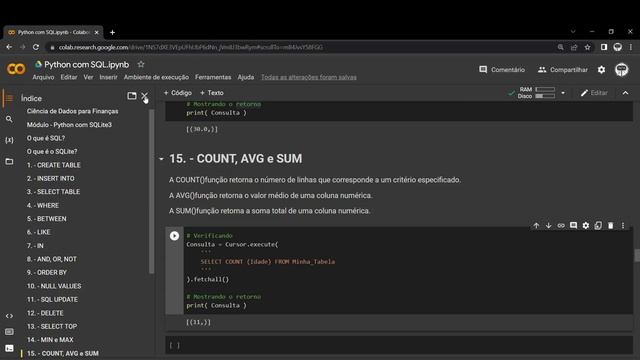Collapse section 15 COUNT, AVG e SUM
This screenshot has height=360, width=640.
161,159
